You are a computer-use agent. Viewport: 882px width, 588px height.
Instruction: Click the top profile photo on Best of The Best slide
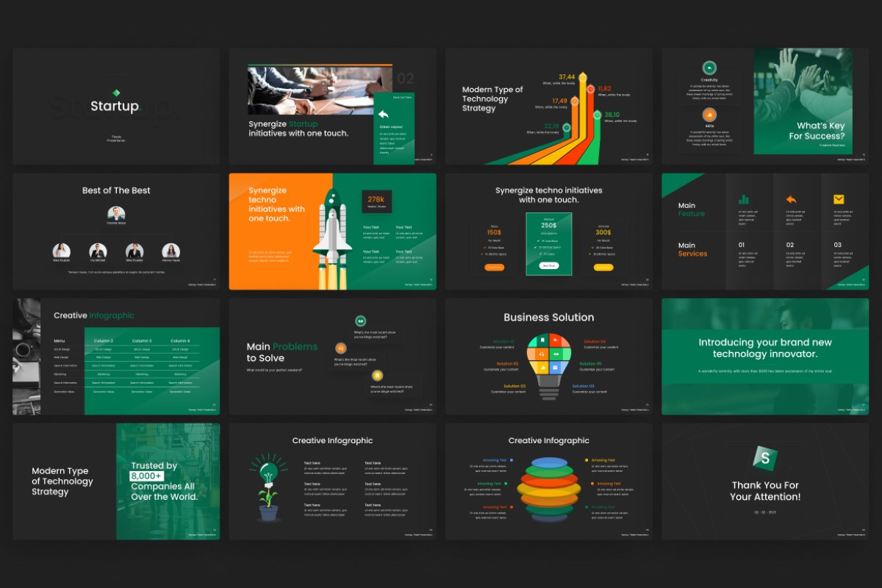tap(116, 214)
